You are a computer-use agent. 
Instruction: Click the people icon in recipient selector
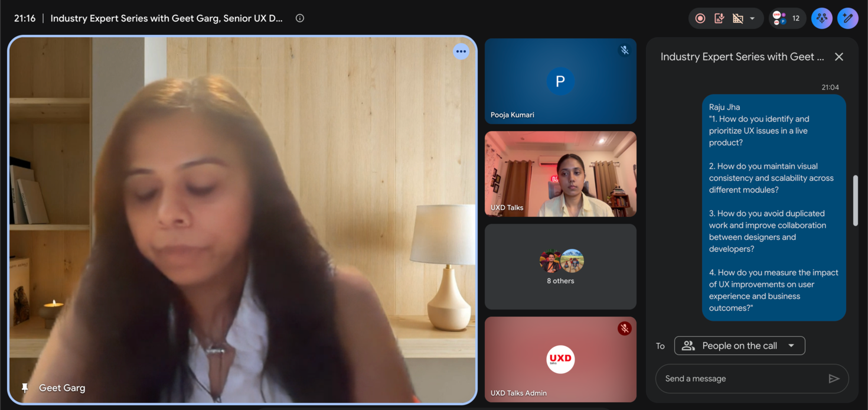[x=688, y=346]
